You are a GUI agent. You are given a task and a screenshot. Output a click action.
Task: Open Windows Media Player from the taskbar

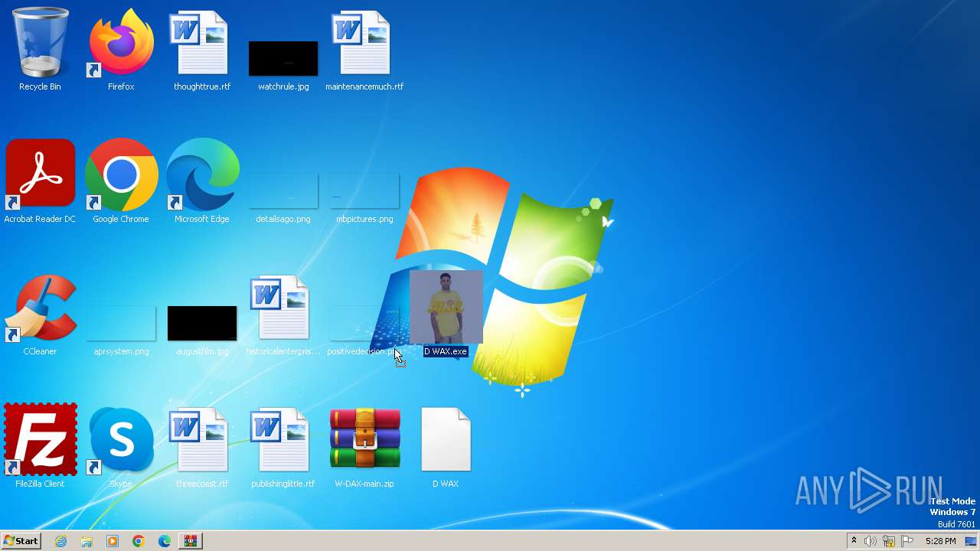pyautogui.click(x=113, y=541)
